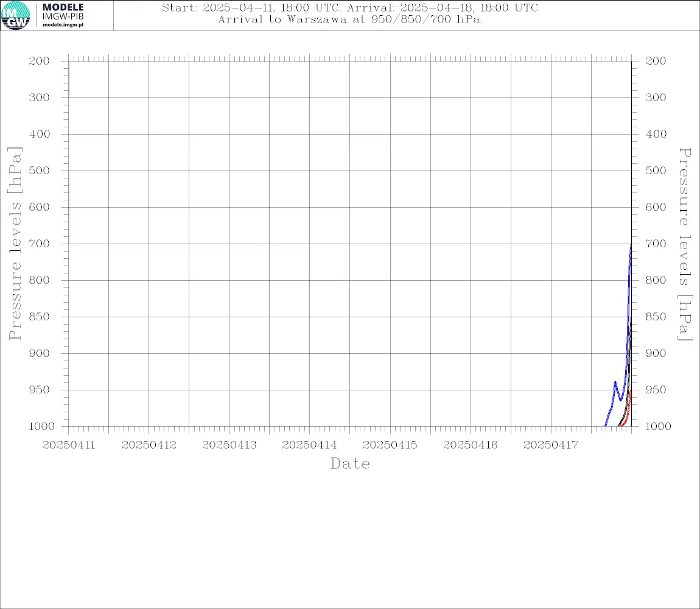Click the IMGW round logo
Image resolution: width=700 pixels, height=609 pixels.
coord(16,16)
